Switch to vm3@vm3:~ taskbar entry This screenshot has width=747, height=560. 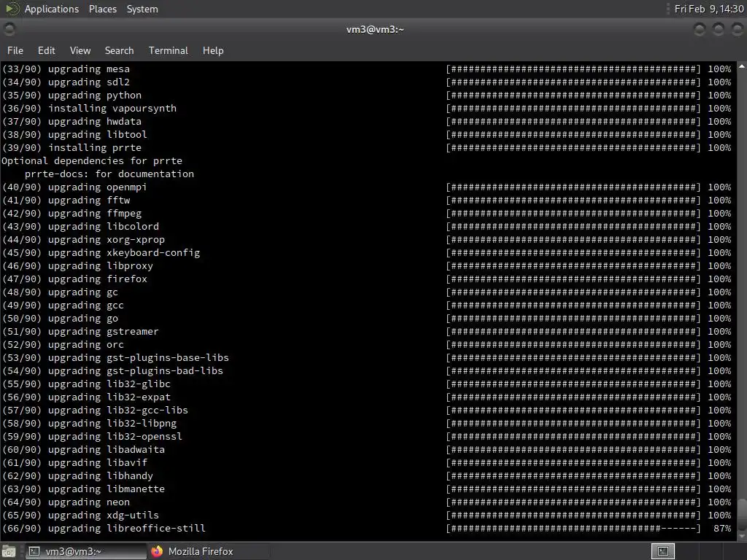click(85, 551)
